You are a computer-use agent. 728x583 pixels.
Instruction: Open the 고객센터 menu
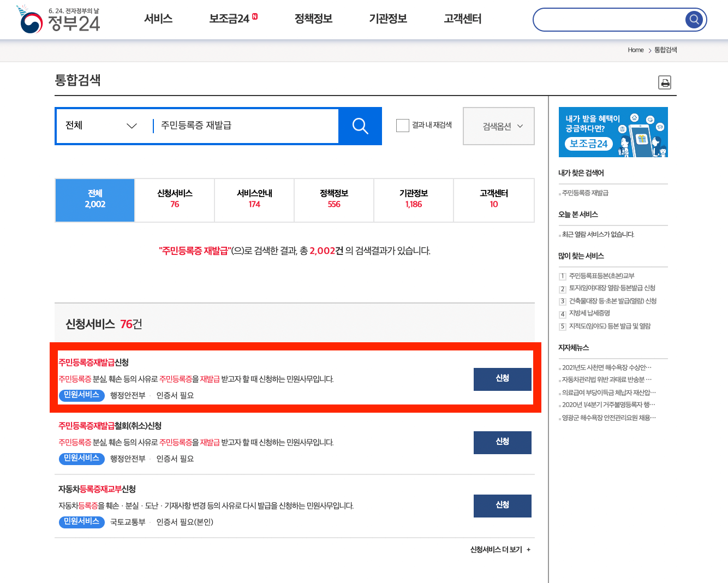462,18
